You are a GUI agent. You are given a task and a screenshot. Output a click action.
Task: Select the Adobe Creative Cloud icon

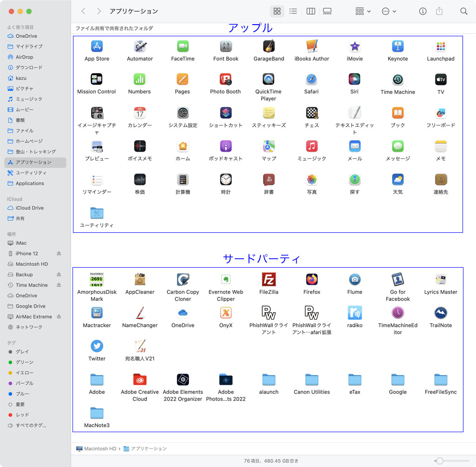pyautogui.click(x=139, y=380)
